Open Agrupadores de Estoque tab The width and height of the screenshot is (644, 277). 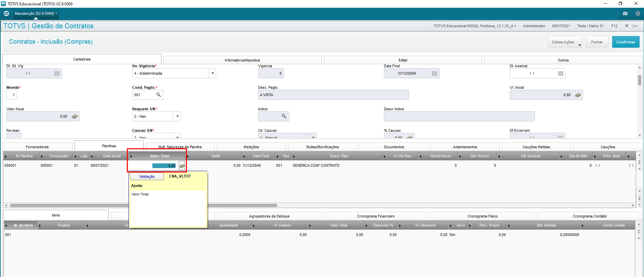click(x=269, y=216)
